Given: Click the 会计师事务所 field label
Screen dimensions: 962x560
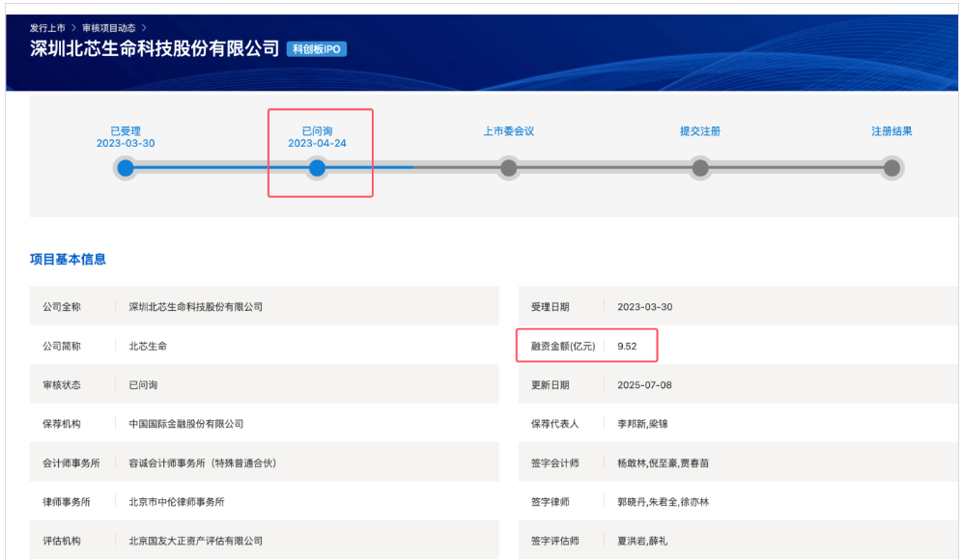Looking at the screenshot, I should click(x=71, y=463).
